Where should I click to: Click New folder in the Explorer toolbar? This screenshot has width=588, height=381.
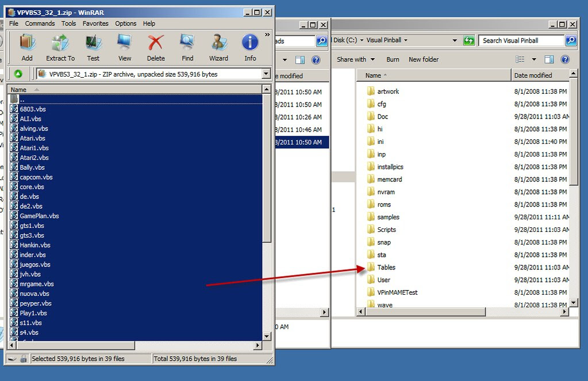click(x=424, y=59)
